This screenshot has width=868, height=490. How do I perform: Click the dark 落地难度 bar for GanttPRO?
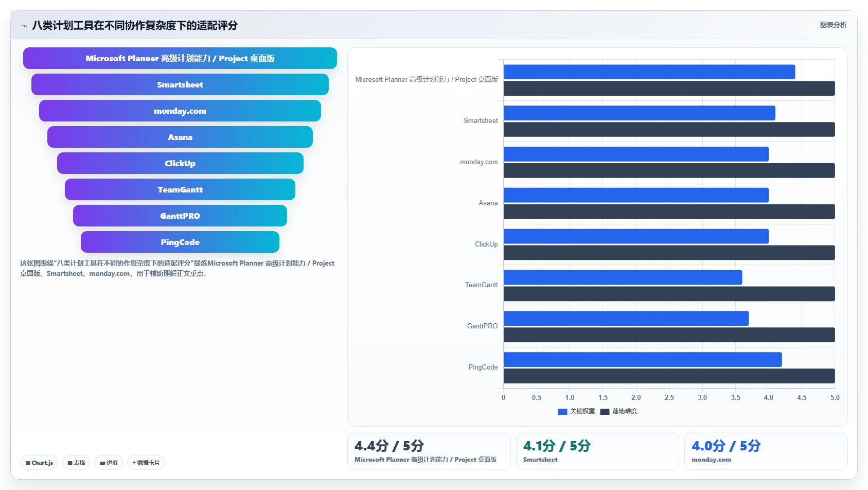(x=669, y=335)
